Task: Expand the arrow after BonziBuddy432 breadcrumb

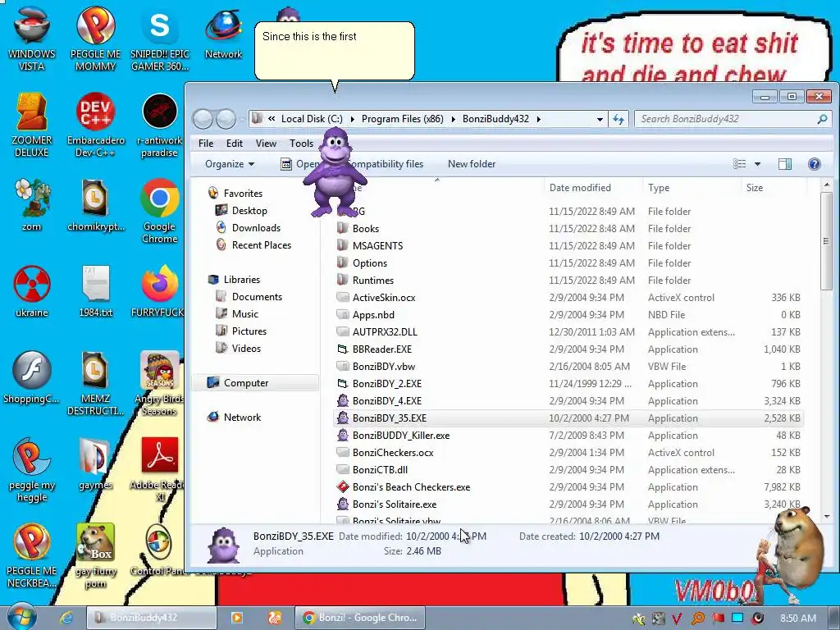Action: (538, 119)
